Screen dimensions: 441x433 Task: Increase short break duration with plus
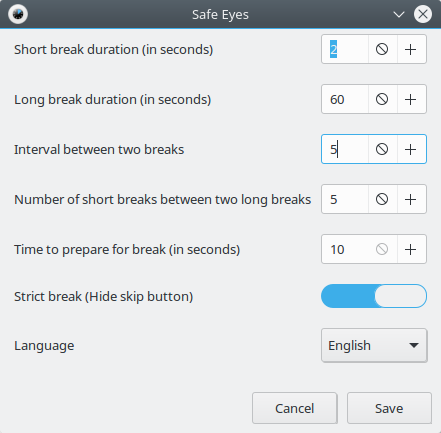pyautogui.click(x=411, y=49)
